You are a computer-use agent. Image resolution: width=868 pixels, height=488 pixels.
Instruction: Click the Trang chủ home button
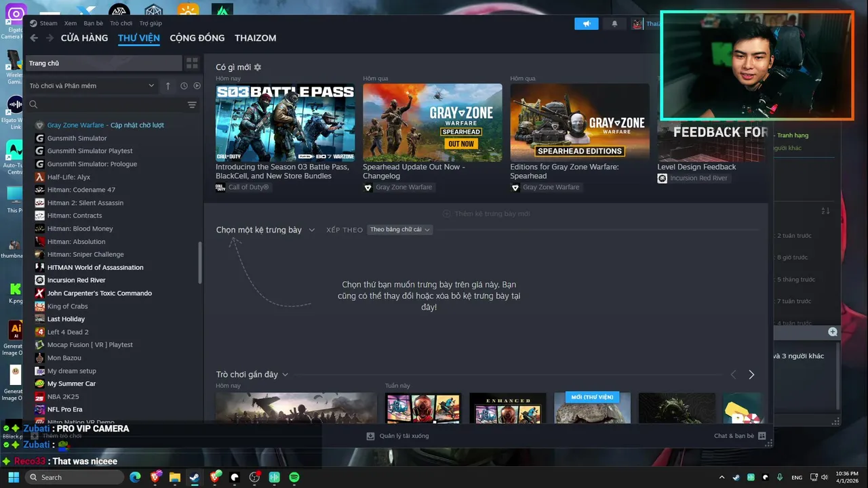point(104,63)
